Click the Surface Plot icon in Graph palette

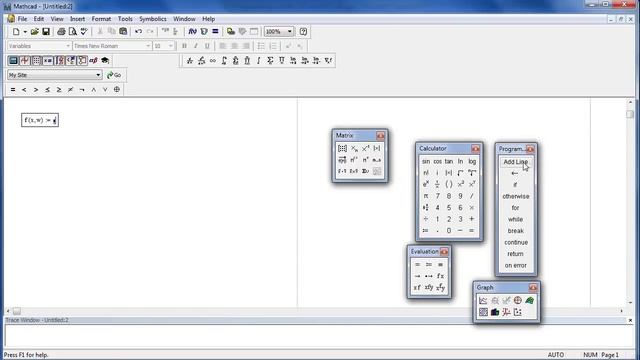click(x=529, y=301)
